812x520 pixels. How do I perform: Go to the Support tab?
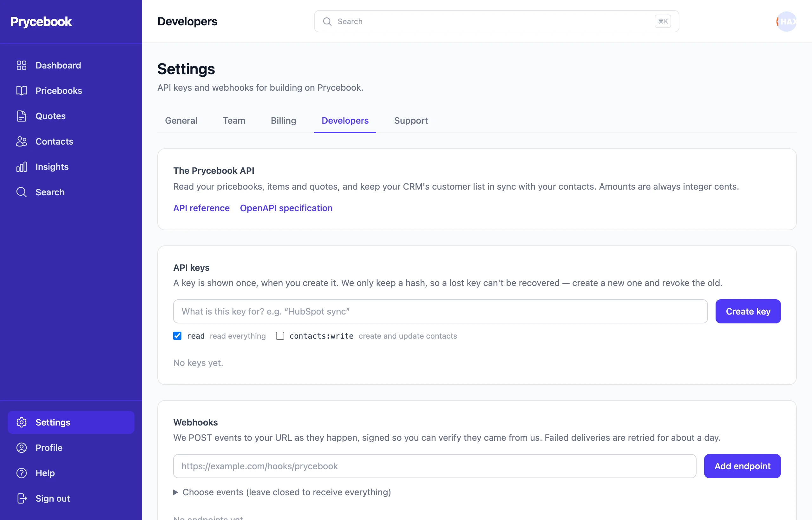(x=411, y=120)
